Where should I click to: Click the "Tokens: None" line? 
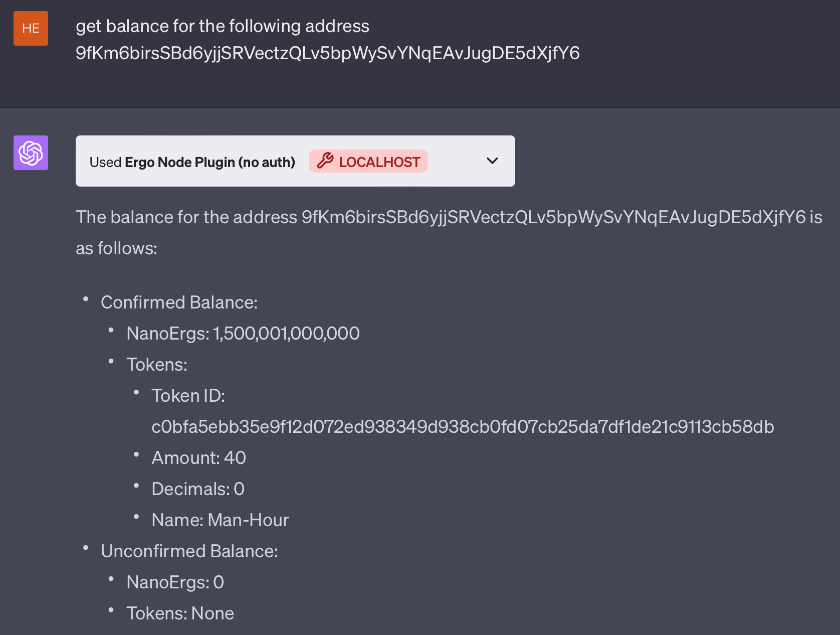pyautogui.click(x=180, y=613)
